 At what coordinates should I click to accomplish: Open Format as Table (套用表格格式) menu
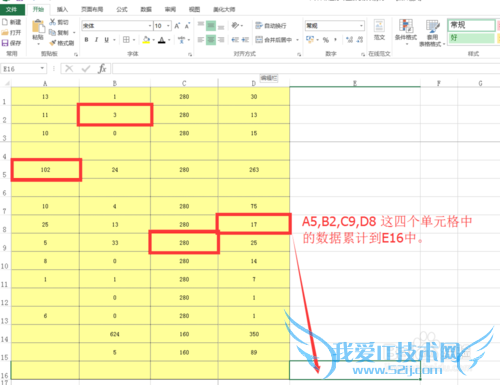click(x=432, y=33)
